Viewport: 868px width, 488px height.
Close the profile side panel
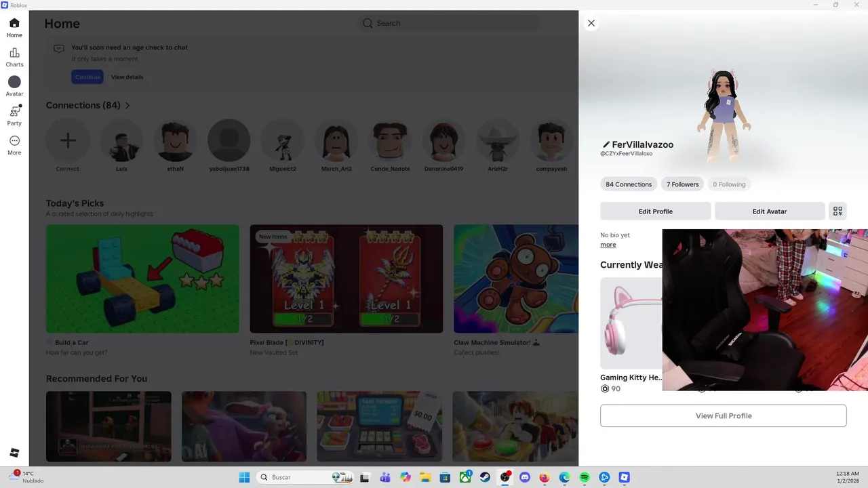pyautogui.click(x=591, y=23)
